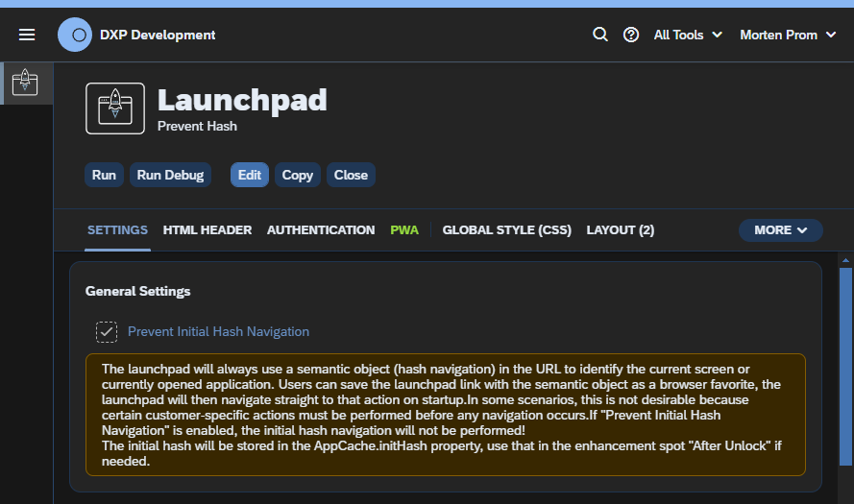Click the scrollbar up arrow

(845, 261)
